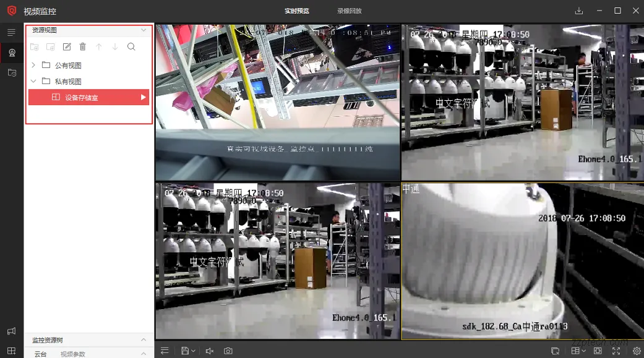
Task: Close all windows via bottom toolbar icon
Action: click(x=555, y=351)
